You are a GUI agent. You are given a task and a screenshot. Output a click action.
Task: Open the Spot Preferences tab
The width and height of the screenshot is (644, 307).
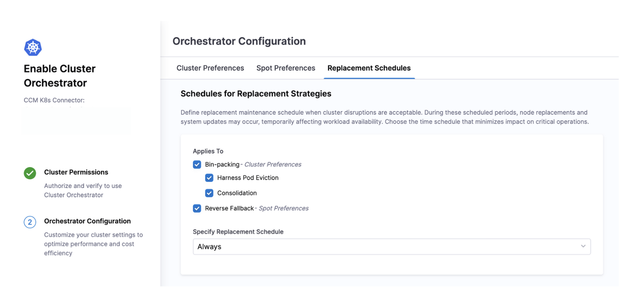point(285,68)
